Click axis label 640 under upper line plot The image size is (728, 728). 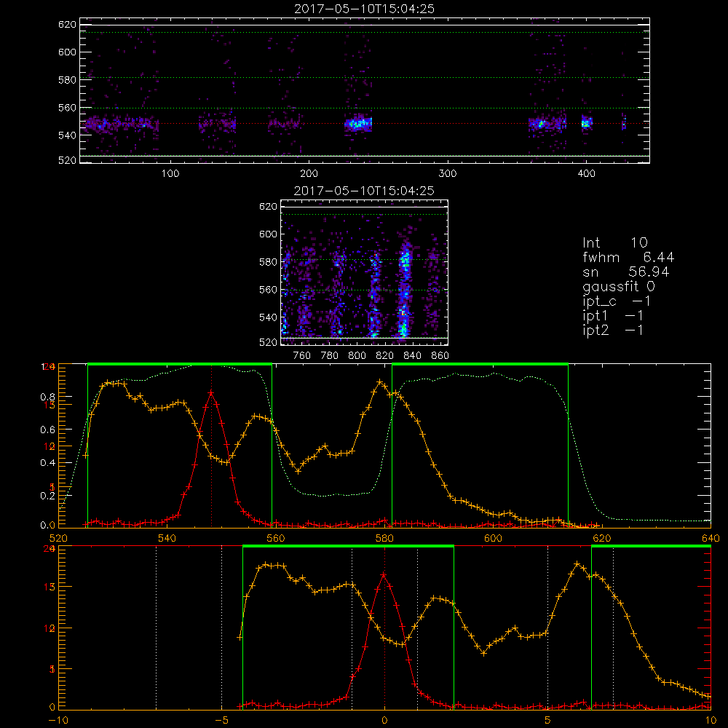click(711, 538)
